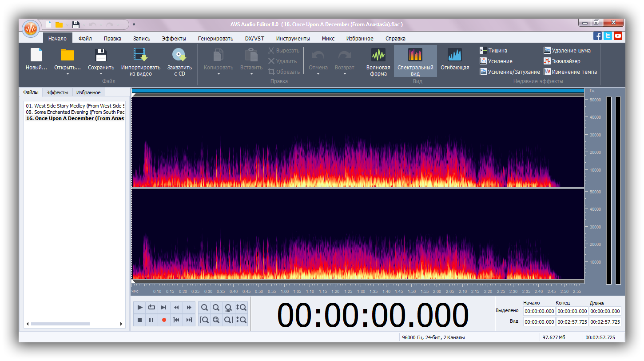Stop playback with the Stop button
Image resolution: width=644 pixels, height=361 pixels.
140,320
